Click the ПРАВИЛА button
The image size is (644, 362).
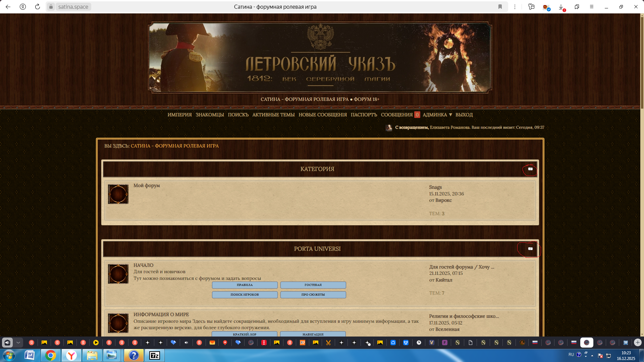pyautogui.click(x=245, y=285)
